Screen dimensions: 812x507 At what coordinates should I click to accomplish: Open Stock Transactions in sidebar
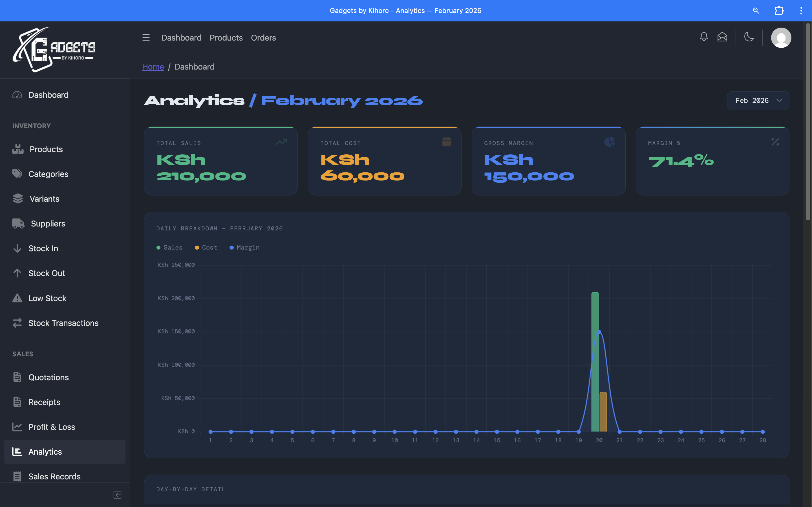pyautogui.click(x=63, y=323)
